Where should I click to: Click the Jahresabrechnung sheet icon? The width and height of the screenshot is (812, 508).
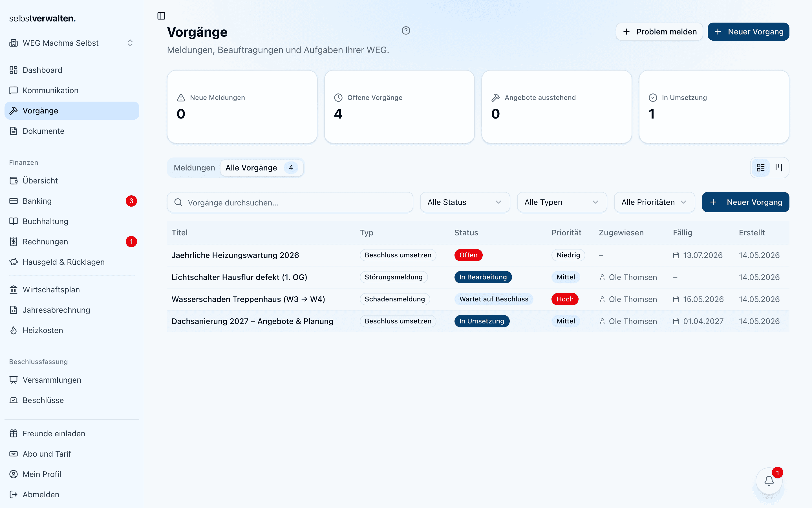coord(14,310)
